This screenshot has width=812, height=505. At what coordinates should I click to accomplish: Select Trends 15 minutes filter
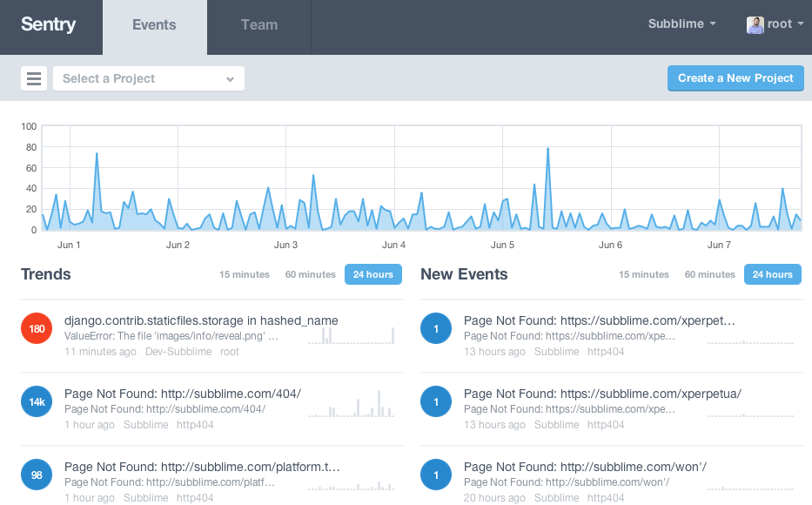tap(245, 274)
